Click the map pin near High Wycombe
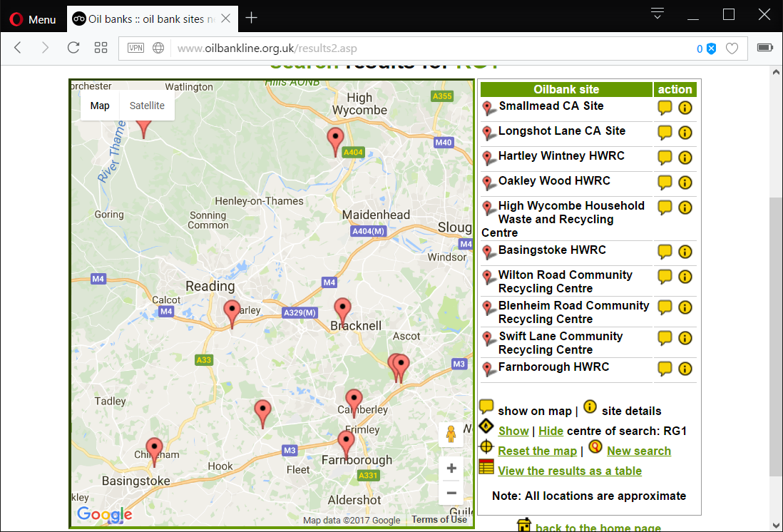 click(335, 141)
